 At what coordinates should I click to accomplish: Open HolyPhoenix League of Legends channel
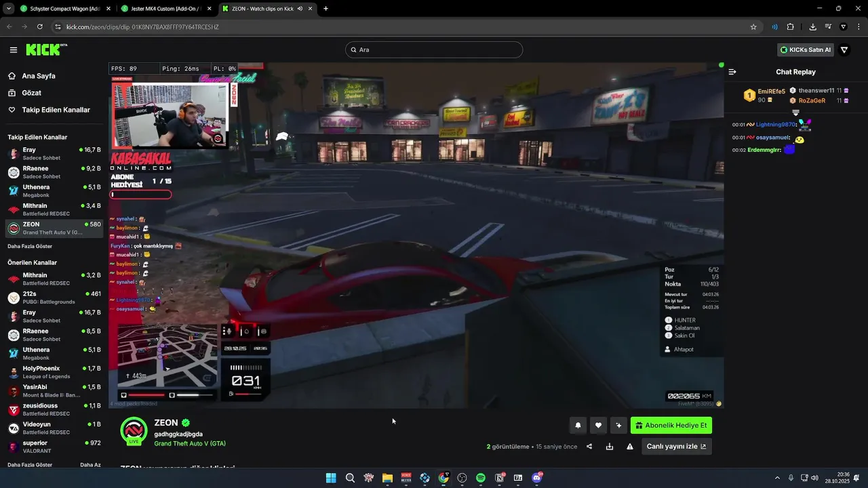point(54,373)
